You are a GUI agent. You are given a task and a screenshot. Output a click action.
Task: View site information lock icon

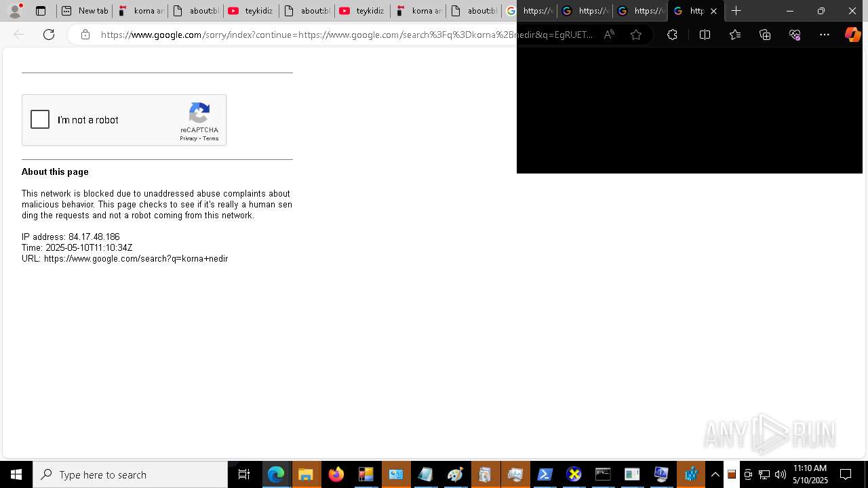click(85, 35)
